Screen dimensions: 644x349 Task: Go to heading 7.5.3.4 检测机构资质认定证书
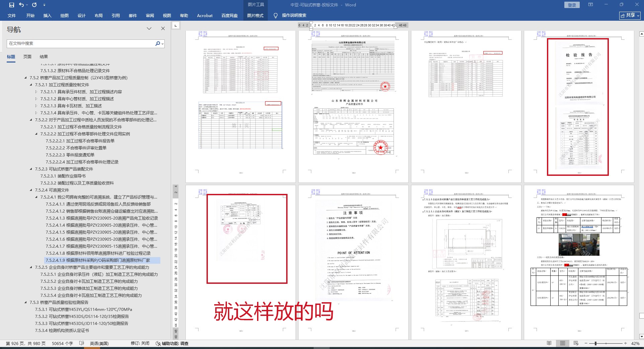(62, 331)
